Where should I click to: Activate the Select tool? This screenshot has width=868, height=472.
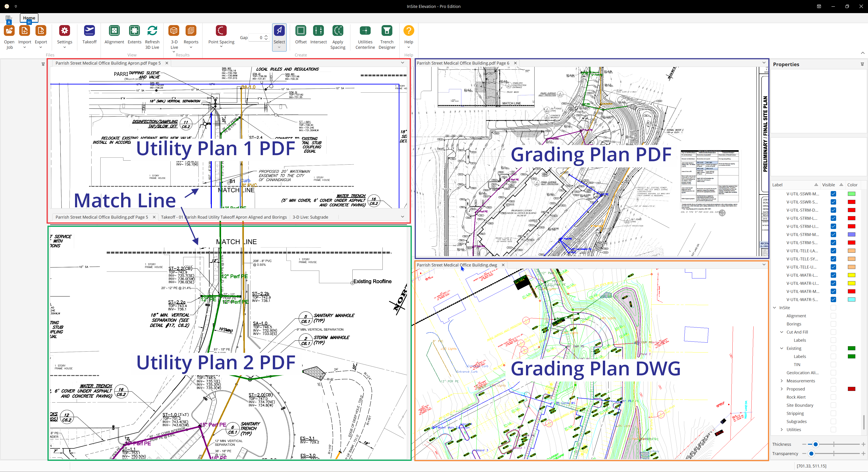[279, 31]
